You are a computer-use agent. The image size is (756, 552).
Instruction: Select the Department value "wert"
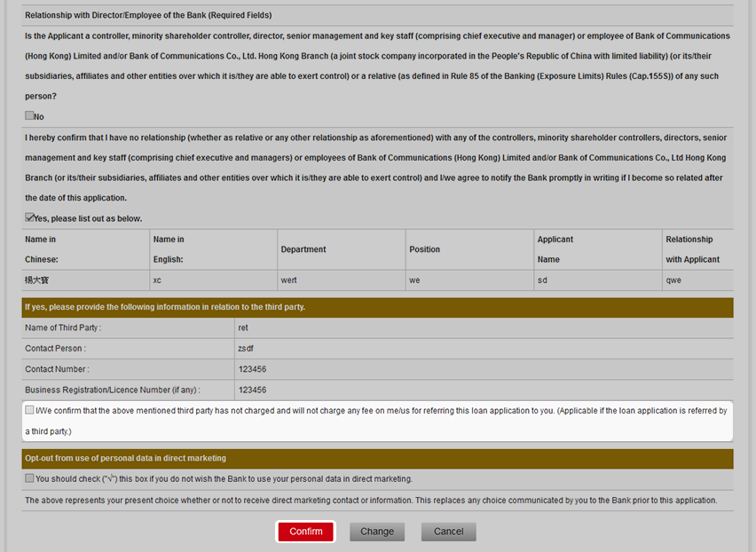[289, 280]
